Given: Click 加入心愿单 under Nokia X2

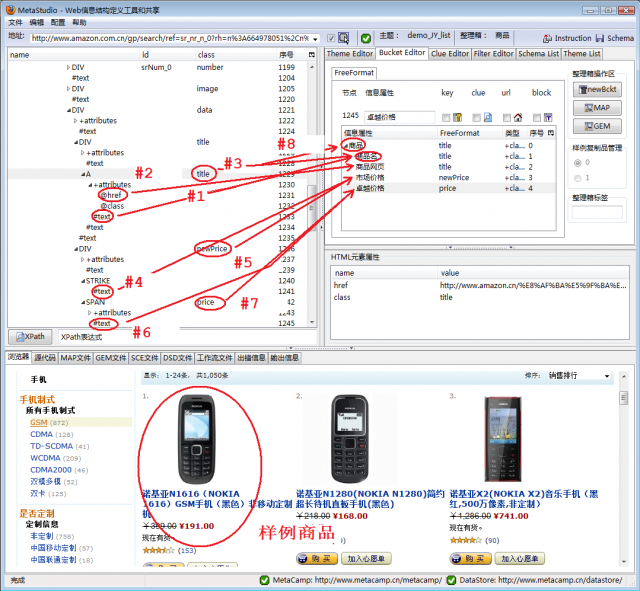Looking at the screenshot, I should 520,559.
